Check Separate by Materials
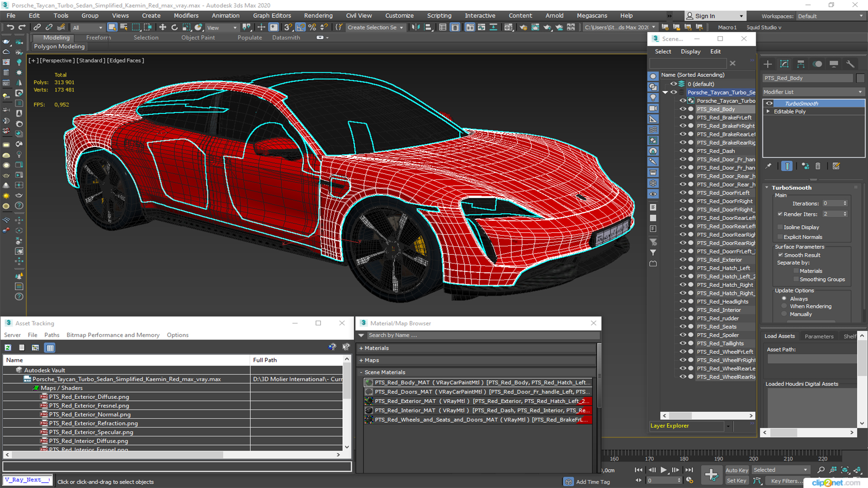868x488 pixels. pyautogui.click(x=796, y=271)
